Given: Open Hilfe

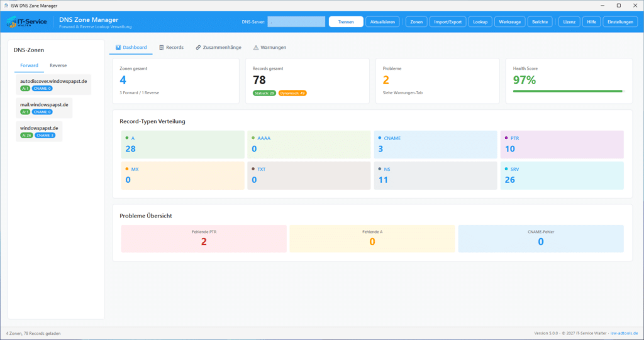Looking at the screenshot, I should pyautogui.click(x=591, y=22).
